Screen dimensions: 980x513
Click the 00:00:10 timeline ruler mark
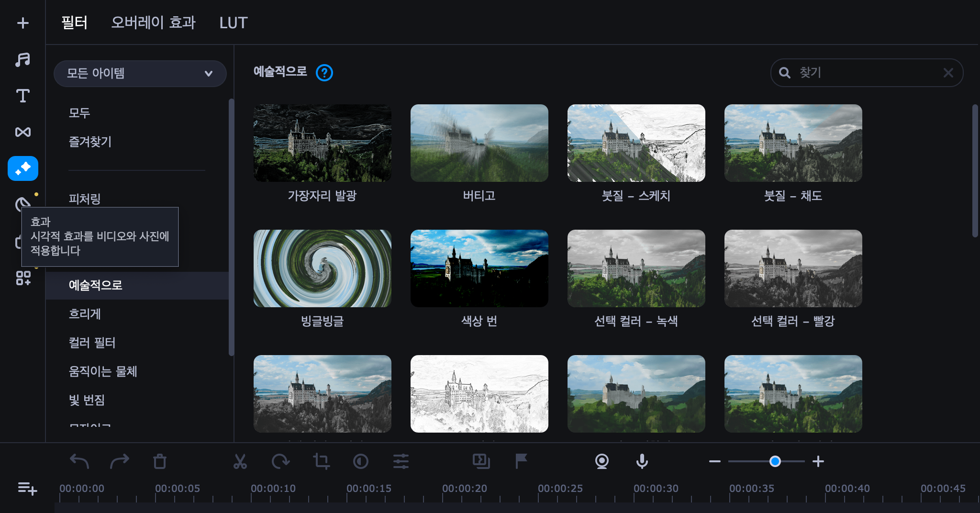273,489
